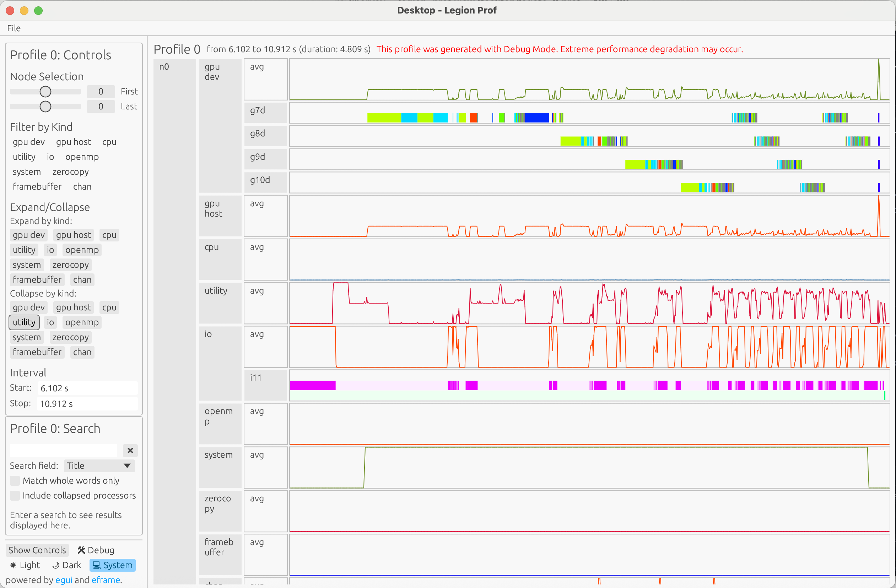
Task: Check Include collapsed processors
Action: pyautogui.click(x=15, y=495)
